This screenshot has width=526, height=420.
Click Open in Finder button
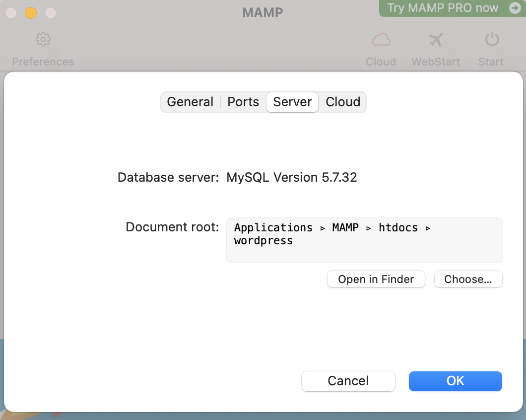(376, 279)
